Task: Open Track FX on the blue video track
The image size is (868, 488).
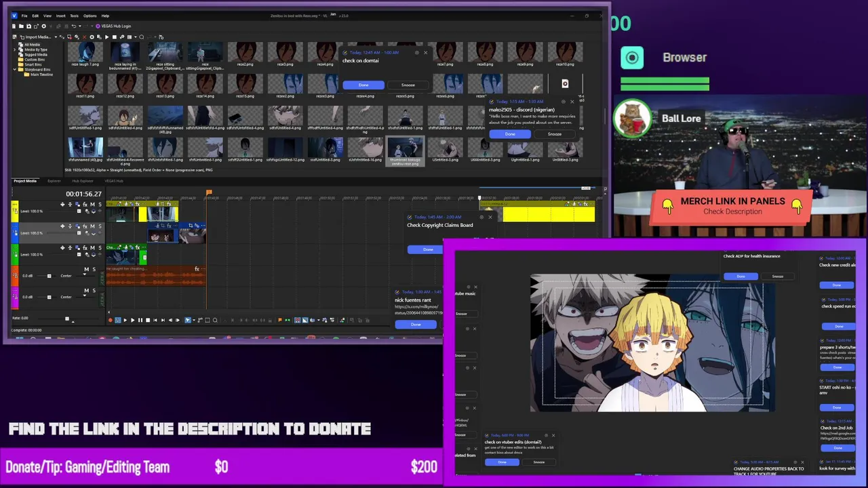Action: 85,226
